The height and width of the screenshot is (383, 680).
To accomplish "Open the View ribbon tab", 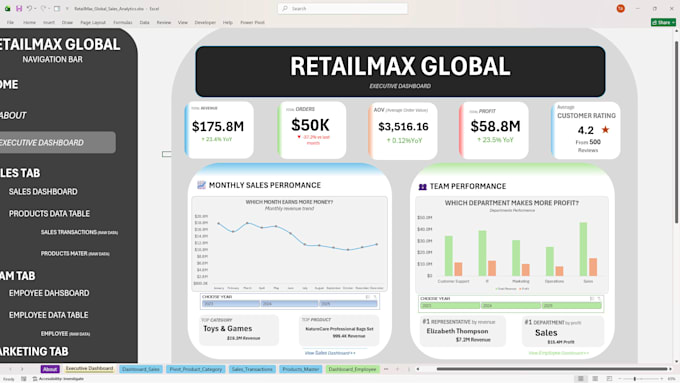I will click(183, 23).
